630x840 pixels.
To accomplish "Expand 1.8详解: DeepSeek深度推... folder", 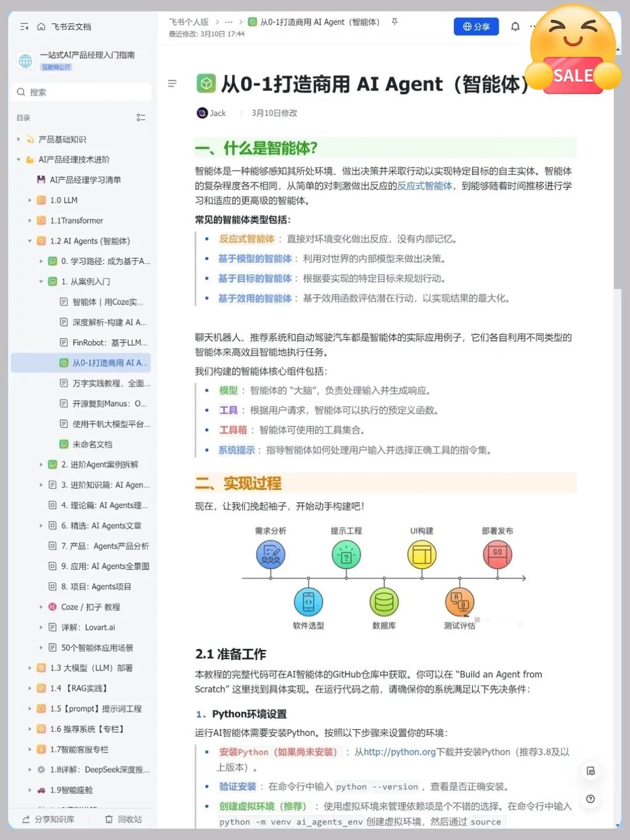I will (x=30, y=770).
